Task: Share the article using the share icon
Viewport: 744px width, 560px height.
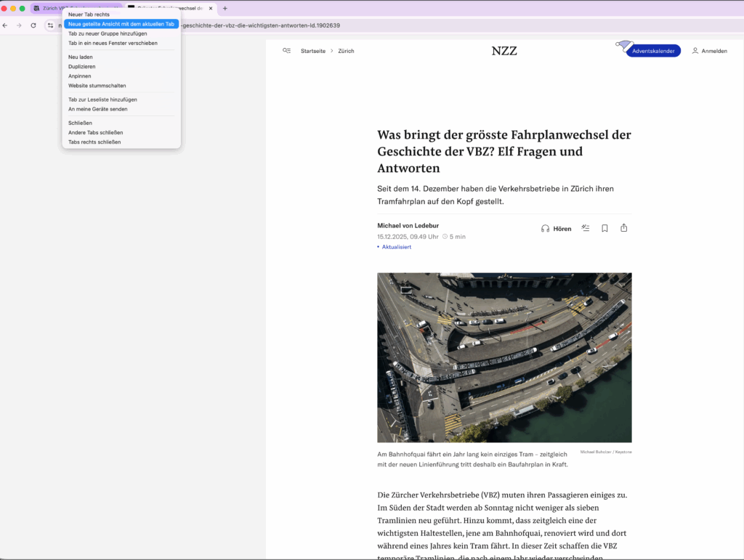Action: click(624, 228)
